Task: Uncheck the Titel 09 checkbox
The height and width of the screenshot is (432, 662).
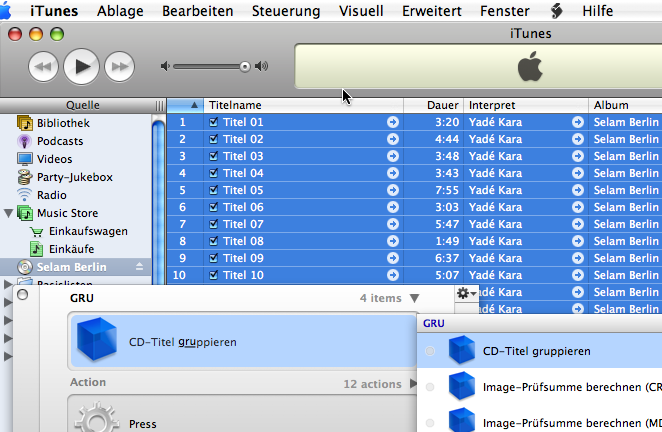Action: click(x=214, y=258)
